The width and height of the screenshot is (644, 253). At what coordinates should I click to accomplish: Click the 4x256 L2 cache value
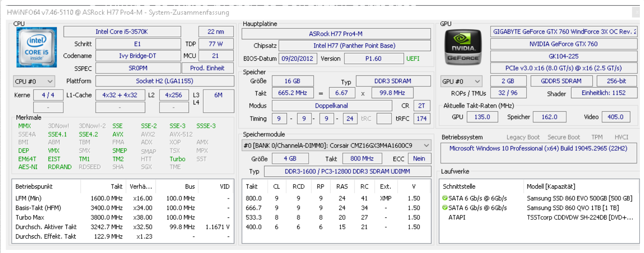point(174,95)
